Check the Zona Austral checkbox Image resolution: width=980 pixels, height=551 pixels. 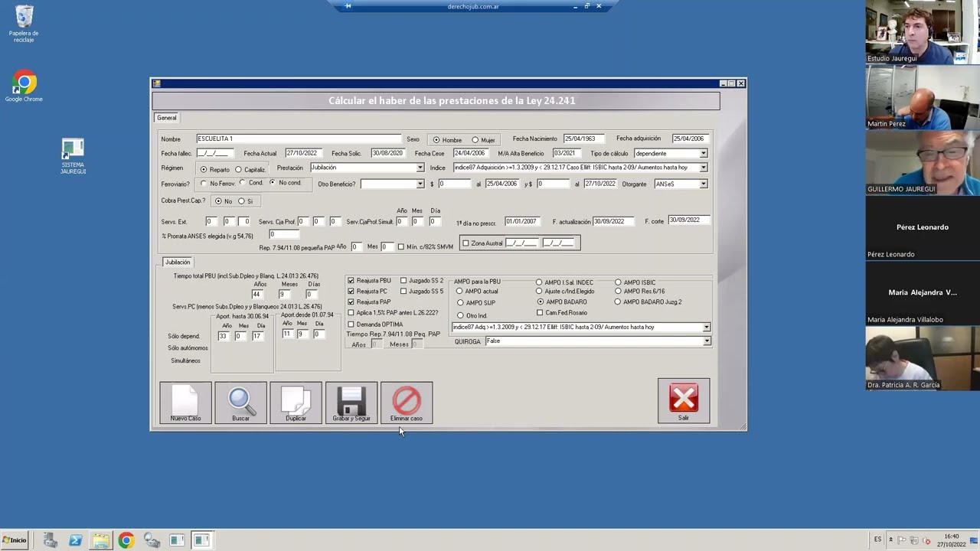coord(465,243)
